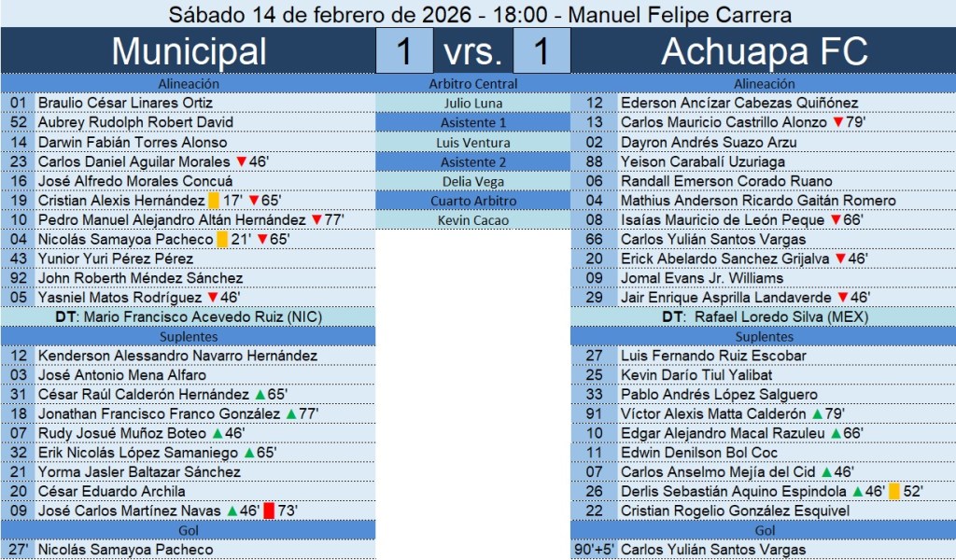Click red arrow next to Carlos Mauricio Castrillo Alonzo

[x=837, y=122]
